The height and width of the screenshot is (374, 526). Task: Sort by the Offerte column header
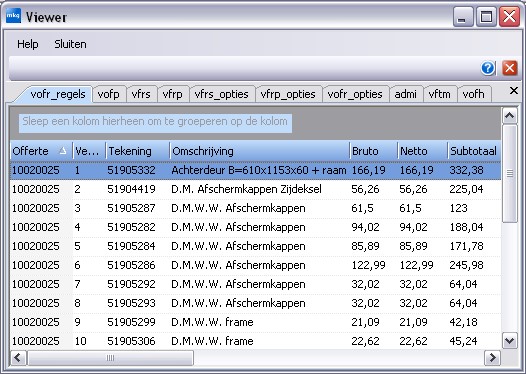[x=41, y=151]
